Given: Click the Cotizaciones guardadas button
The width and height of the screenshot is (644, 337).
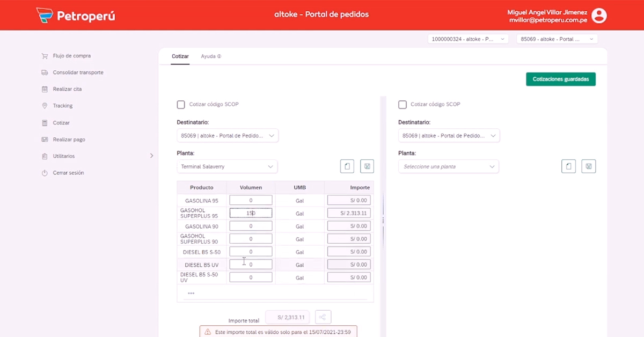Looking at the screenshot, I should [560, 79].
